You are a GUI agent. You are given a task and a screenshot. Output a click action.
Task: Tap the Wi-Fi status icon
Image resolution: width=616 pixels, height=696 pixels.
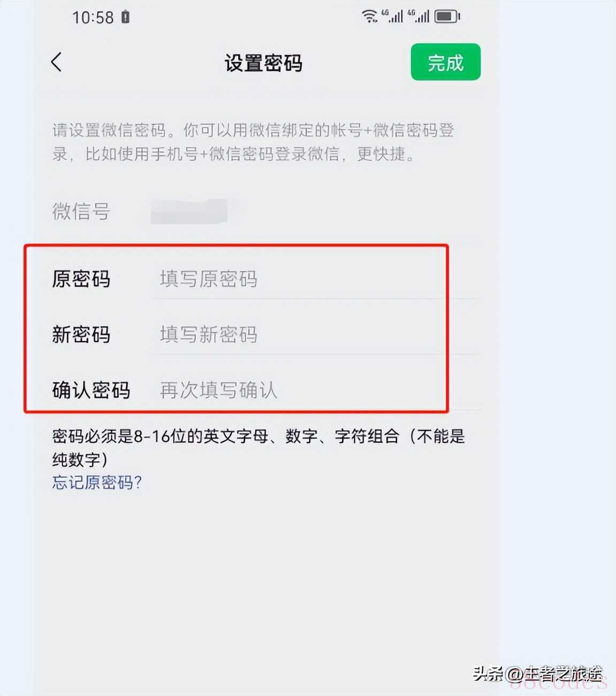point(369,17)
